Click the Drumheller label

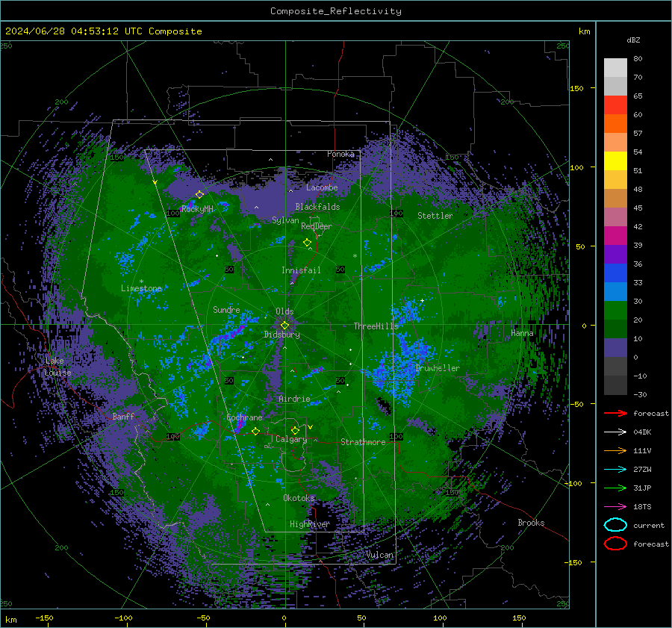tap(438, 368)
